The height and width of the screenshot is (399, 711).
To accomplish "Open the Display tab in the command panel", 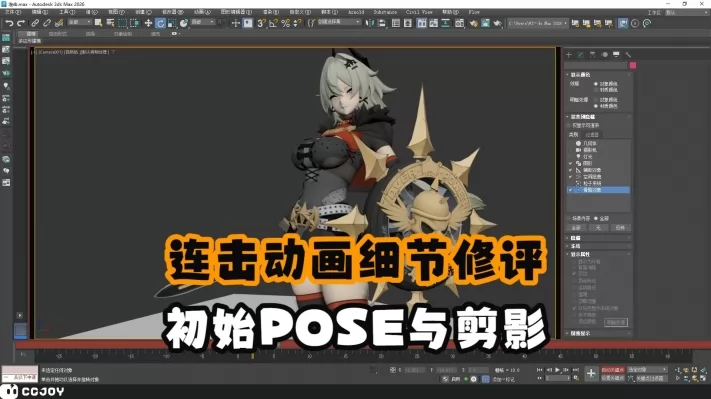I will (616, 55).
